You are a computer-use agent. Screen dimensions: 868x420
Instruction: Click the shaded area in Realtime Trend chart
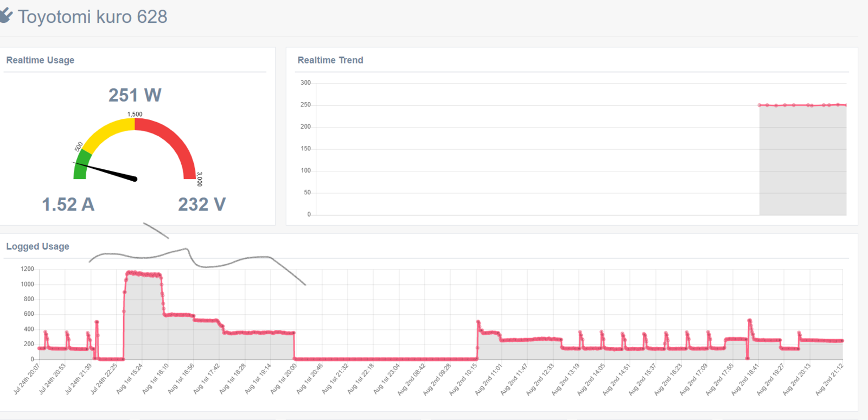tap(803, 160)
